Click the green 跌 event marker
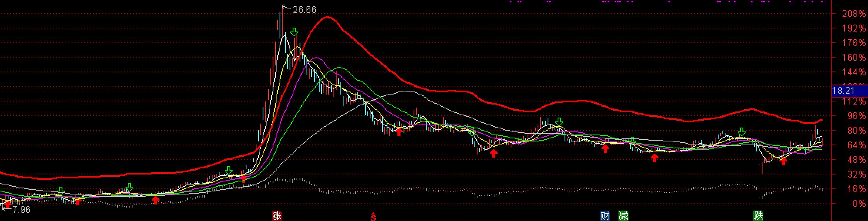Screen dimensions: 868x221 [758, 216]
